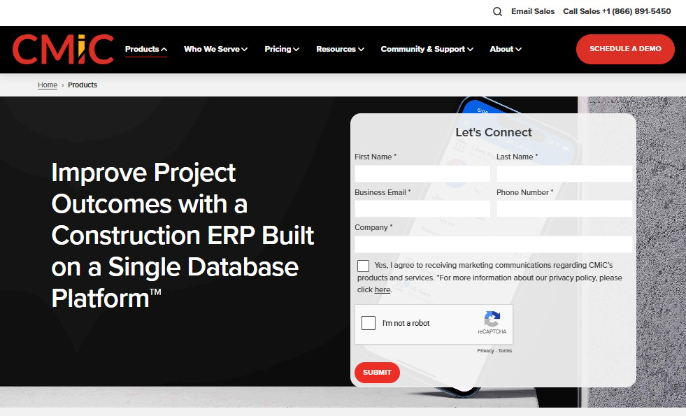Focus the Company field

pos(493,244)
